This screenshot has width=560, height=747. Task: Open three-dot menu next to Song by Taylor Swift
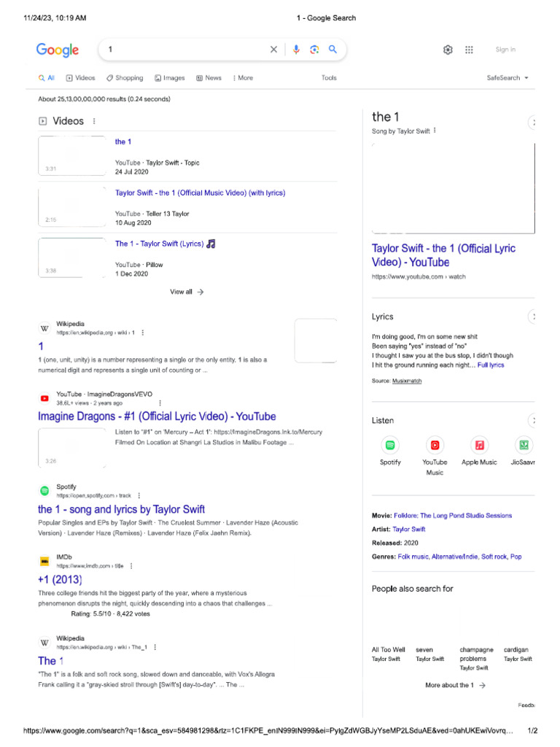pyautogui.click(x=435, y=131)
